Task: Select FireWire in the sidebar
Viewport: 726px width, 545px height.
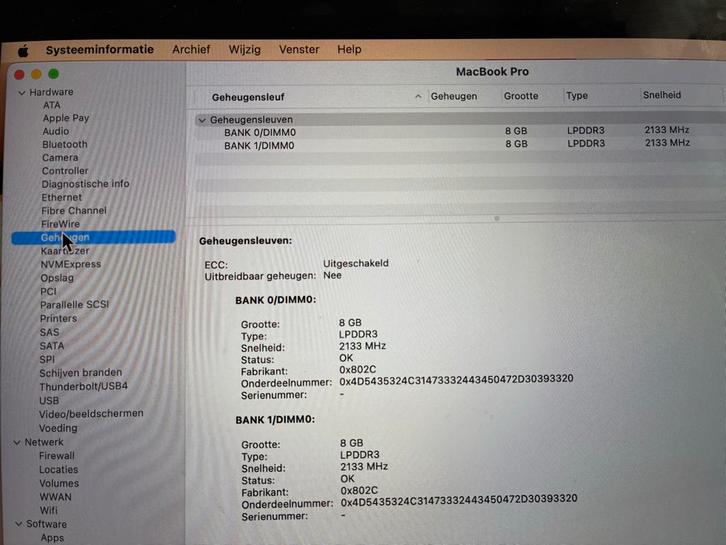Action: pos(60,224)
